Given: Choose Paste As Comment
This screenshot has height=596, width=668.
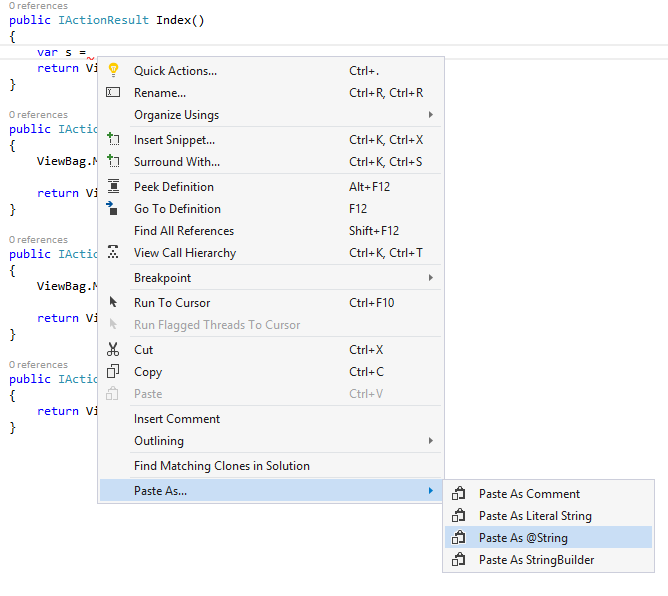Looking at the screenshot, I should click(x=548, y=494).
